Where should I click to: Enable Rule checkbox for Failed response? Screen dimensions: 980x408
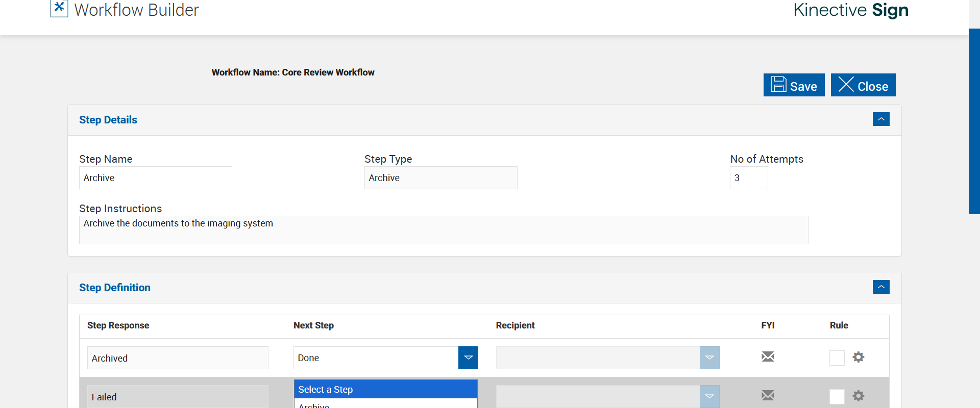(837, 397)
